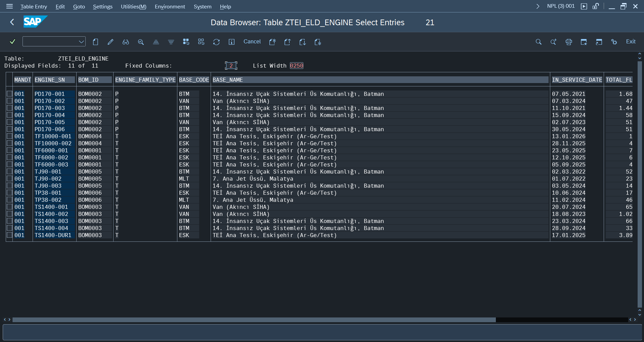Check the box for row TS1400-001

(9, 207)
